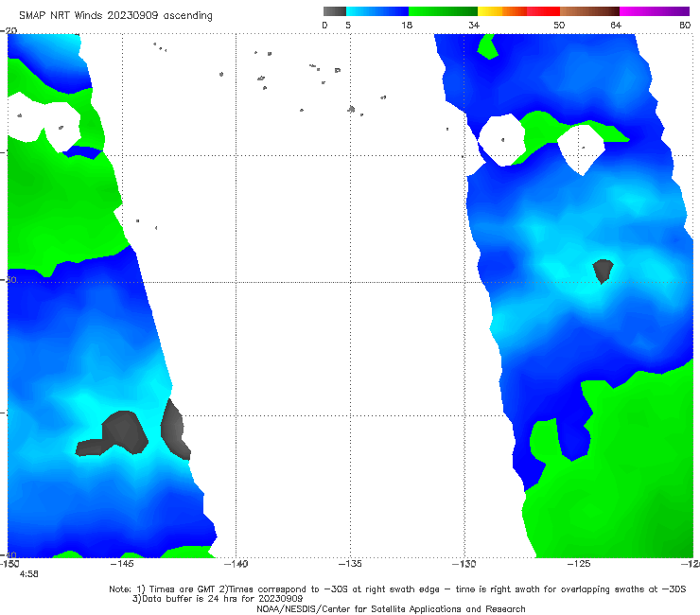Click the color bar label 64
The image size is (700, 615).
pyautogui.click(x=616, y=26)
